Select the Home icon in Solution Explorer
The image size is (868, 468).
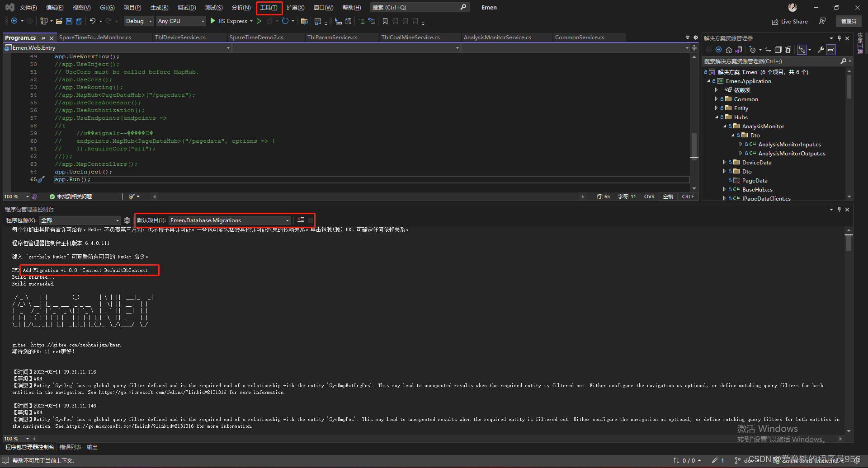728,50
